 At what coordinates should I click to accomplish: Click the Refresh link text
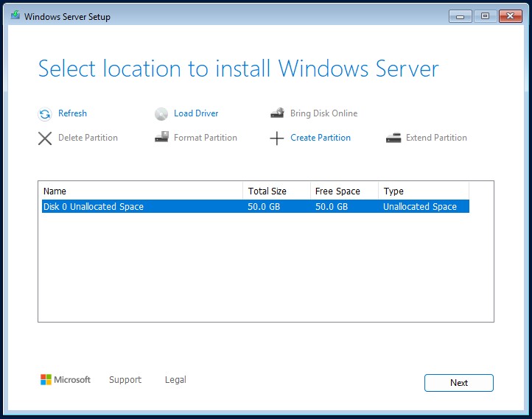73,113
